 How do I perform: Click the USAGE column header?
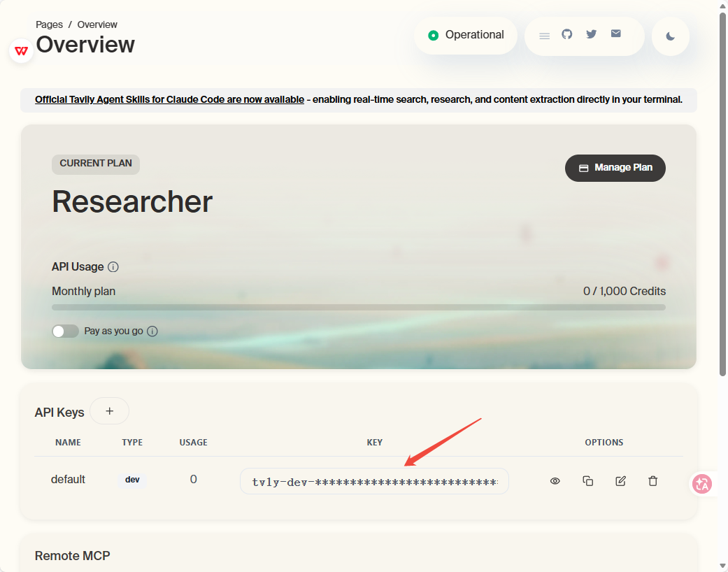point(194,443)
